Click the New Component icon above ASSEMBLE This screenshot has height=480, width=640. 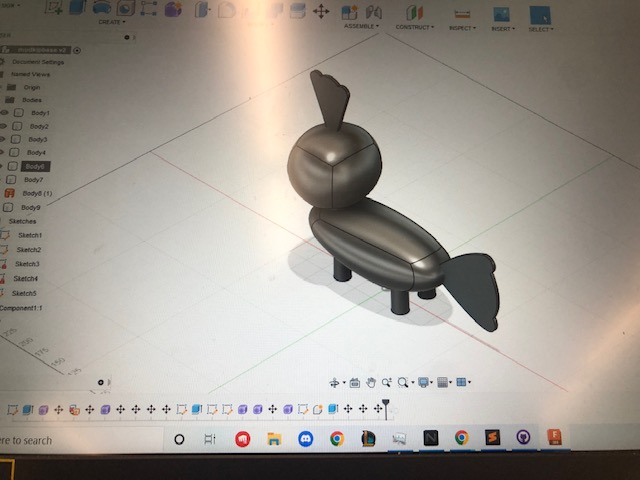tap(349, 12)
